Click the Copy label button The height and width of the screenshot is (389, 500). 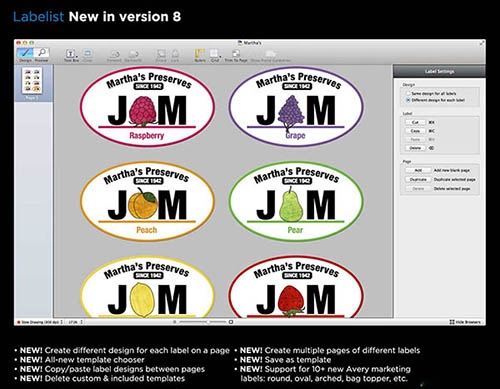pos(415,131)
